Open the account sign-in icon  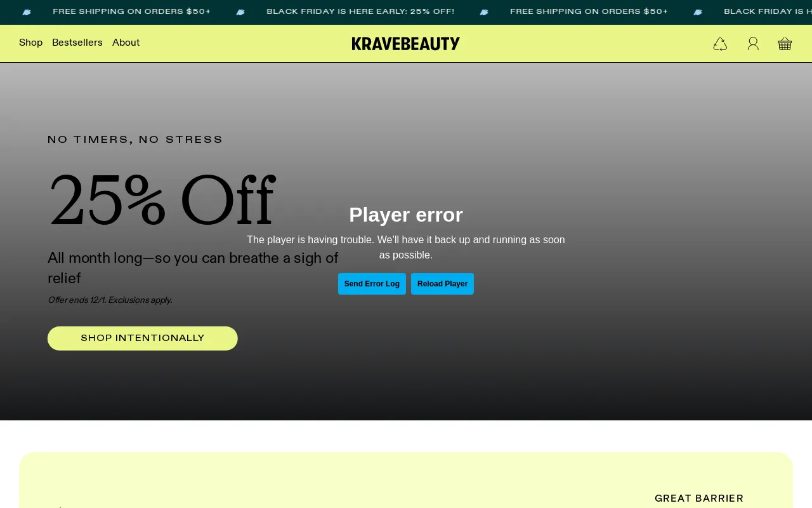point(752,43)
